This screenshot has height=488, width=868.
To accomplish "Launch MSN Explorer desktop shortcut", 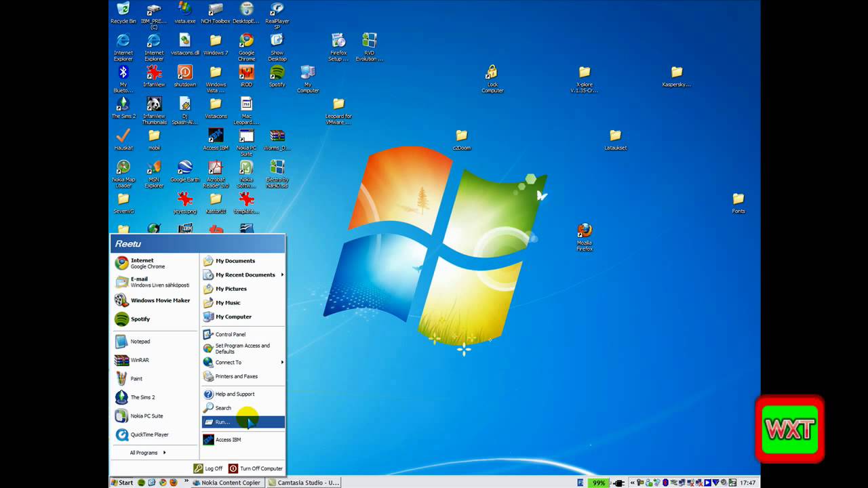I will click(154, 174).
